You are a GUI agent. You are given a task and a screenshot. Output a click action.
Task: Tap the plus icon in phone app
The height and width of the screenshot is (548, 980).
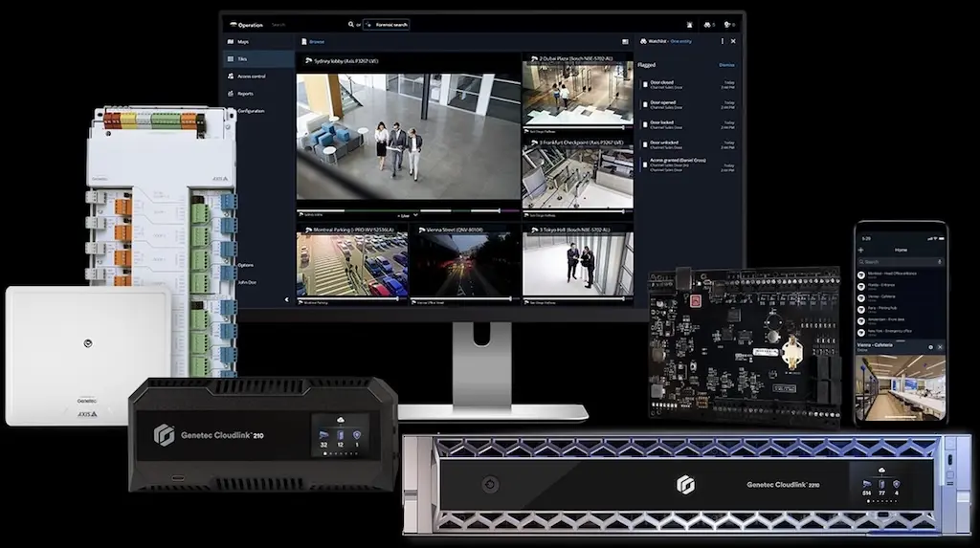861,250
